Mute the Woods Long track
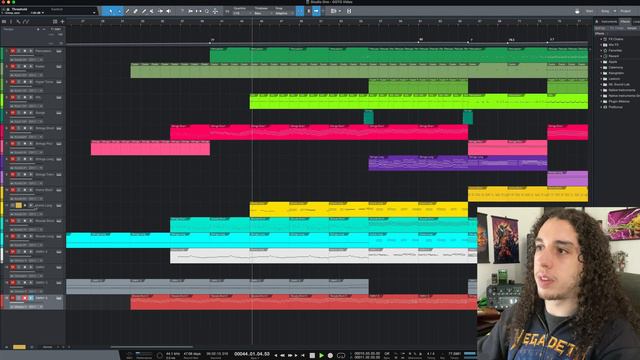This screenshot has width=640, height=360. (x=13, y=236)
